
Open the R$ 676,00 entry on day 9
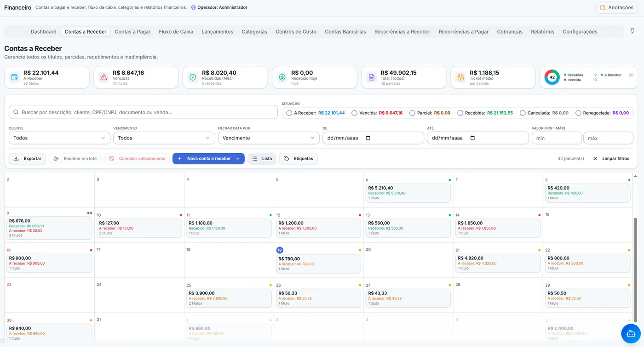click(50, 228)
